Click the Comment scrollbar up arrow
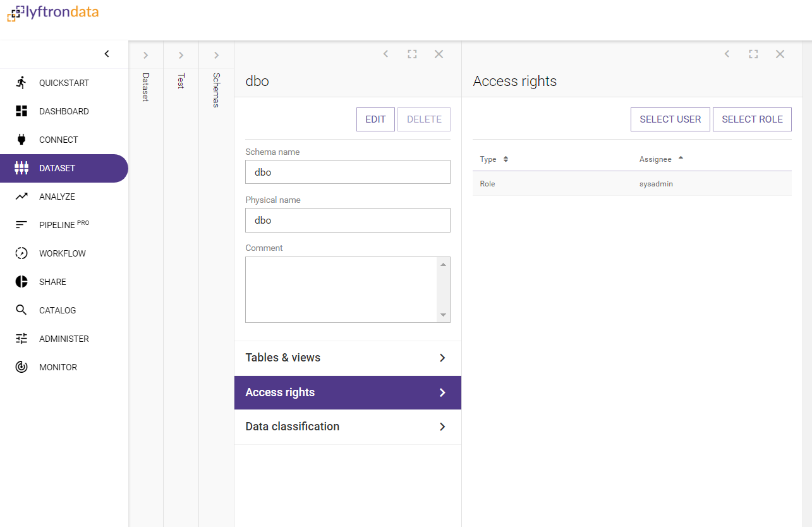The width and height of the screenshot is (812, 527). pyautogui.click(x=443, y=264)
